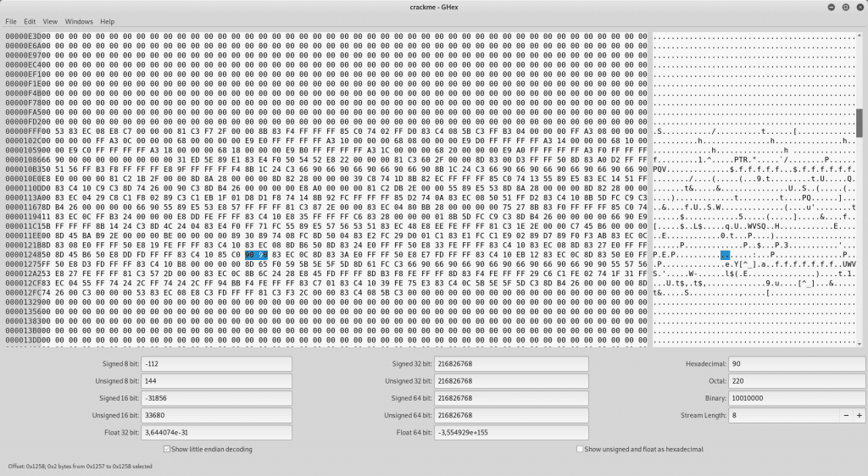Screen dimensions: 868x476
Task: Open the Edit menu
Action: click(x=30, y=21)
